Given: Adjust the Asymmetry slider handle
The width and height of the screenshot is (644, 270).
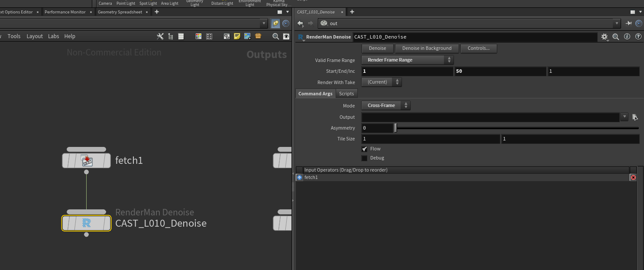Looking at the screenshot, I should click(x=395, y=128).
